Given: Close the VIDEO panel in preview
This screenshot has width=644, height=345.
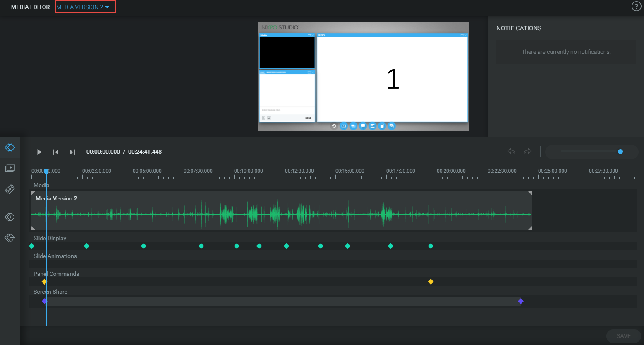Looking at the screenshot, I should coord(313,35).
